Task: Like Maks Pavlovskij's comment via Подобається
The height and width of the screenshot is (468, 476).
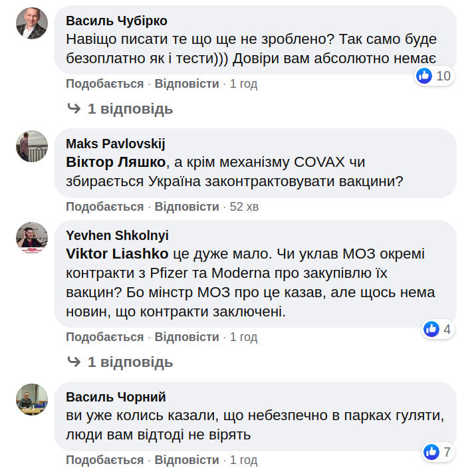Action: (x=104, y=207)
